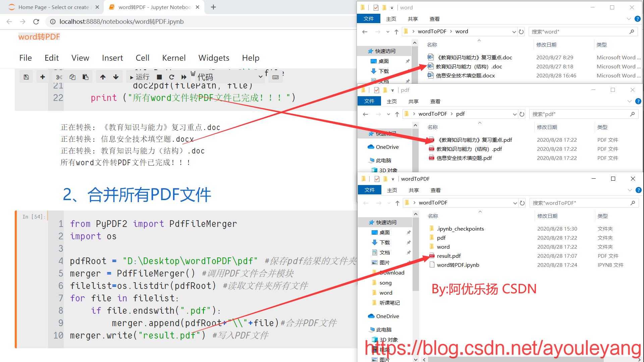Refresh the pdf Explorer window
The width and height of the screenshot is (644, 362).
522,114
